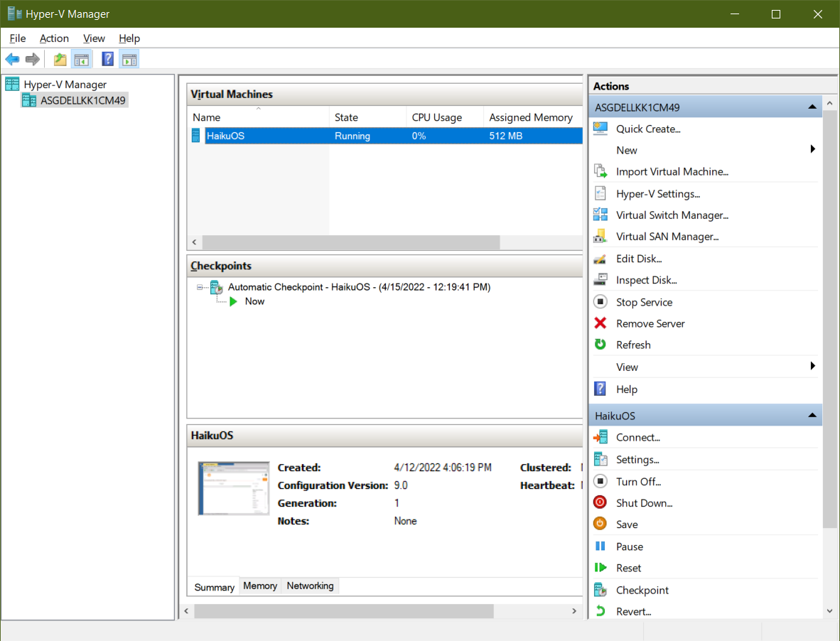Click the Virtual Switch Manager... action link

coord(672,215)
